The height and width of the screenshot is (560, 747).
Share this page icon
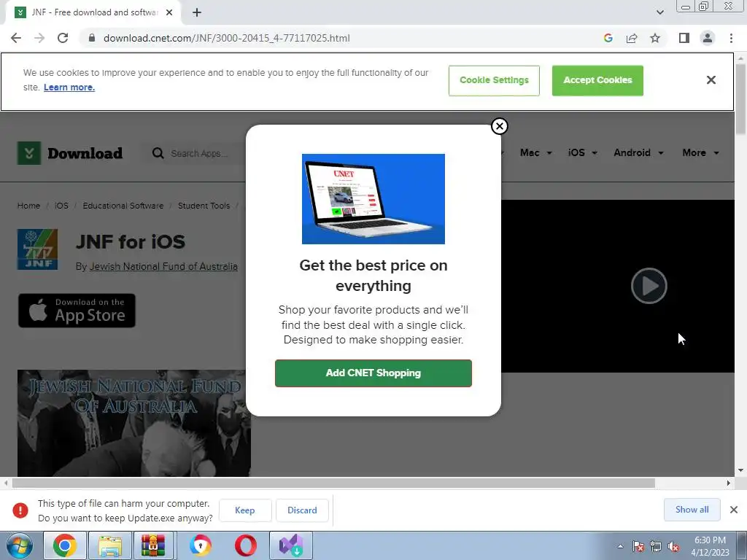pyautogui.click(x=632, y=38)
